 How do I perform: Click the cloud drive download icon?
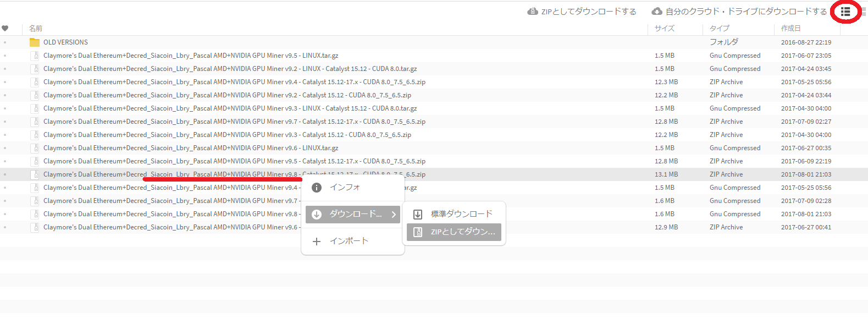(x=657, y=12)
